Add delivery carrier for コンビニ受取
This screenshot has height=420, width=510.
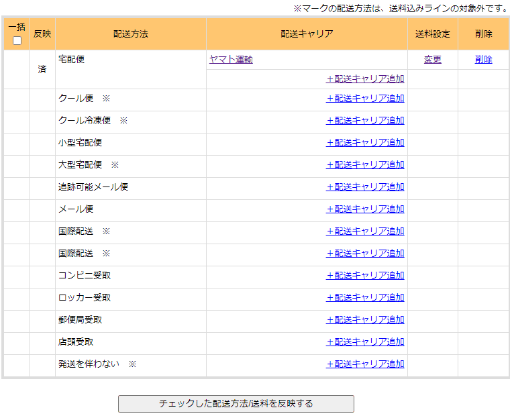365,275
